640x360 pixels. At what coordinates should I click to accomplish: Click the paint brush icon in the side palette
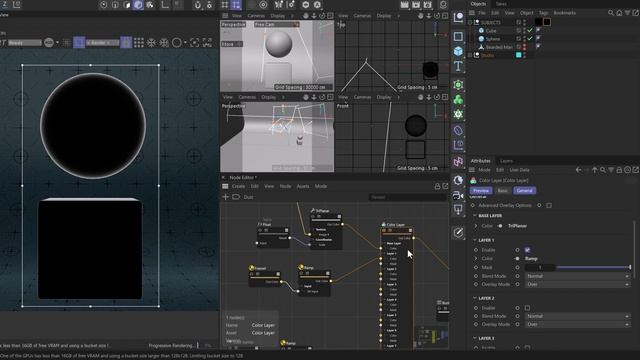pyautogui.click(x=458, y=233)
